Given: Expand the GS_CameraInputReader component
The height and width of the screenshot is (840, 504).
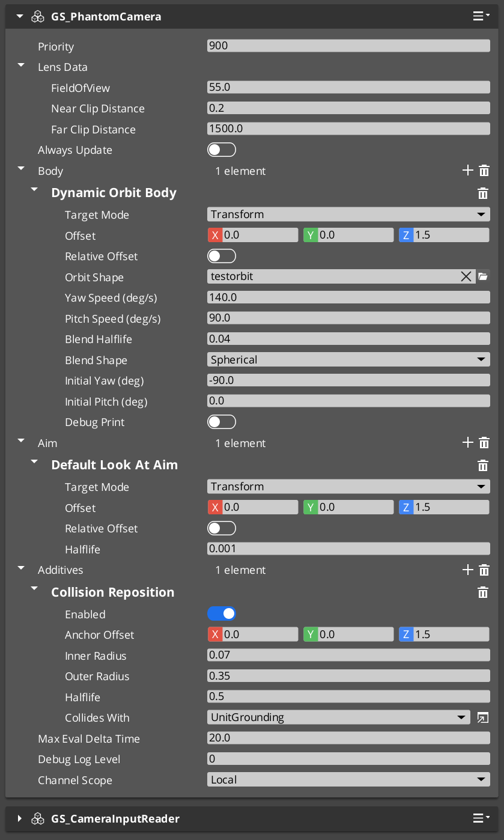Looking at the screenshot, I should tap(20, 818).
